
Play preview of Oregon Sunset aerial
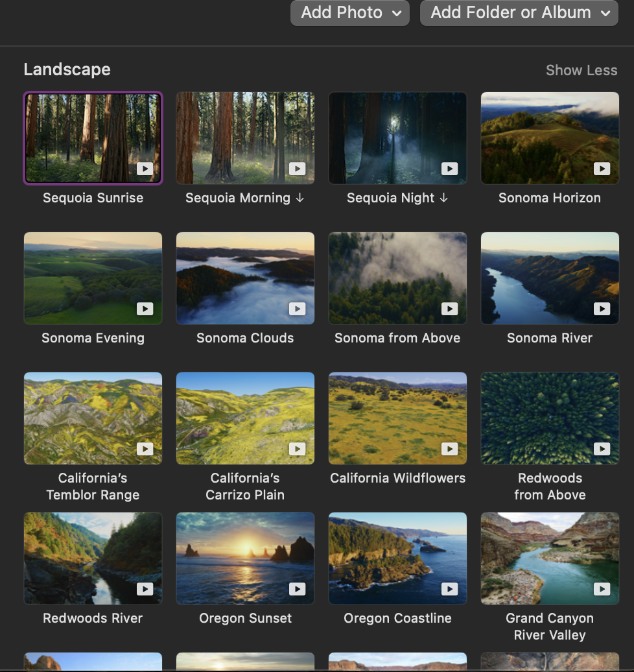tap(298, 589)
